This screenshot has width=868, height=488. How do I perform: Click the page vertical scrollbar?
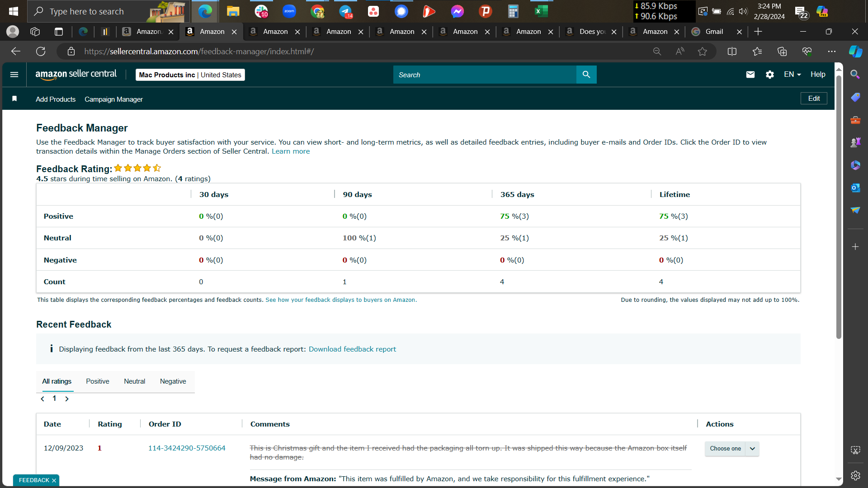click(839, 208)
